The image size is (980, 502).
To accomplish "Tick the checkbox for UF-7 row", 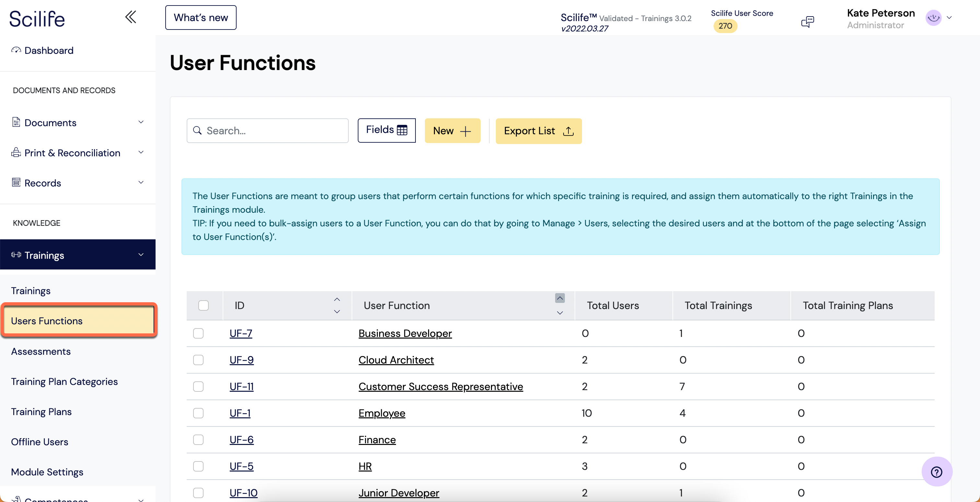I will 198,333.
